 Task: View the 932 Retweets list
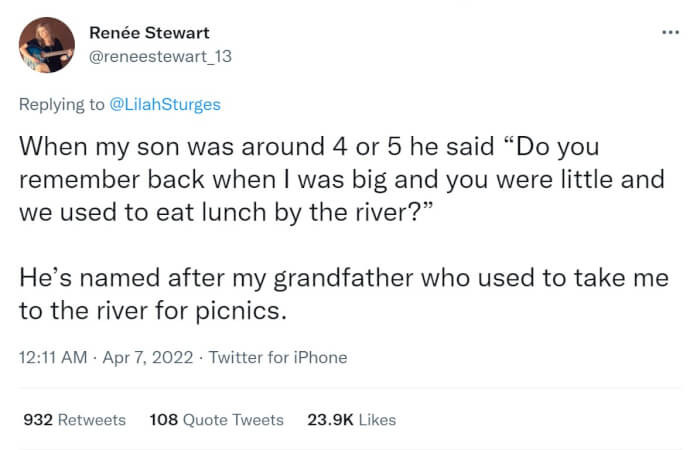(x=74, y=420)
